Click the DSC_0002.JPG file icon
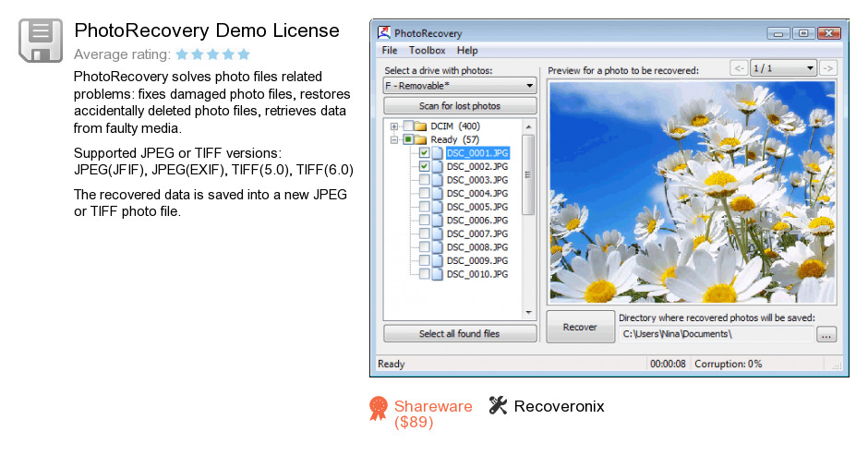 tap(438, 166)
